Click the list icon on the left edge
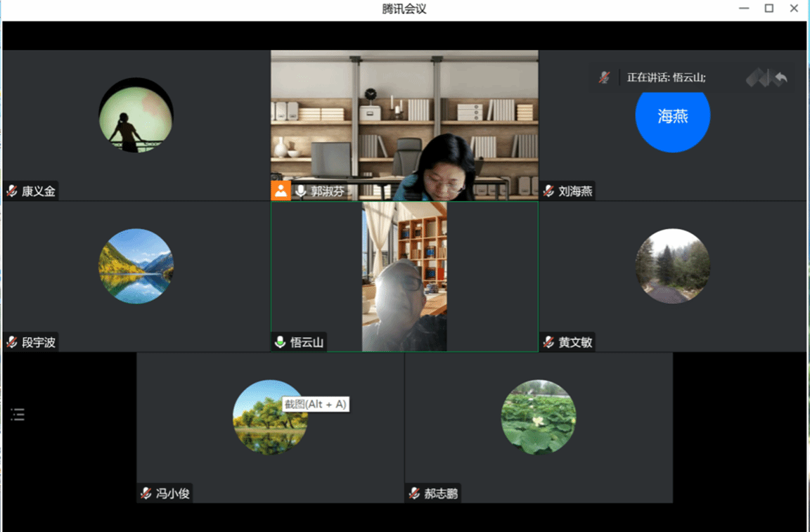This screenshot has height=532, width=810. click(x=18, y=415)
